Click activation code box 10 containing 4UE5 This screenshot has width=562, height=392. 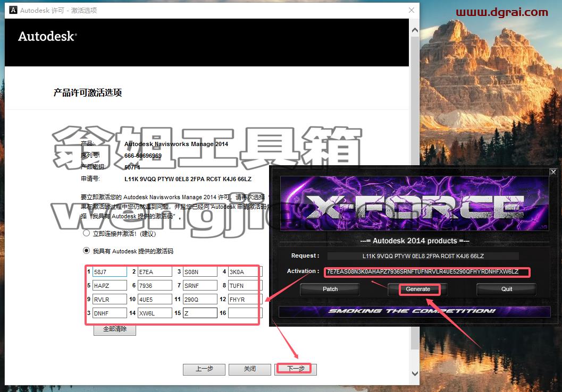tap(155, 299)
